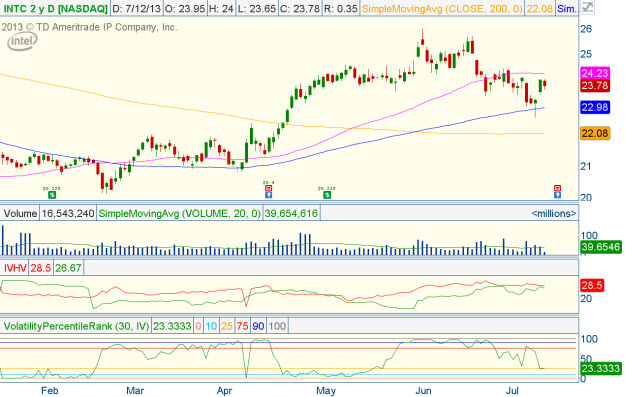
Task: Select the Volume study header label
Action: [x=20, y=213]
